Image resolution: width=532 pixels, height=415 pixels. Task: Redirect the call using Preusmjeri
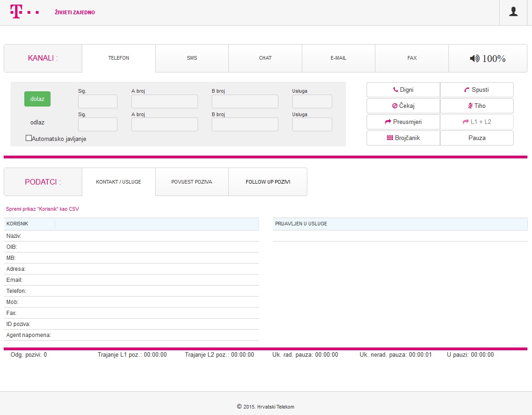403,122
